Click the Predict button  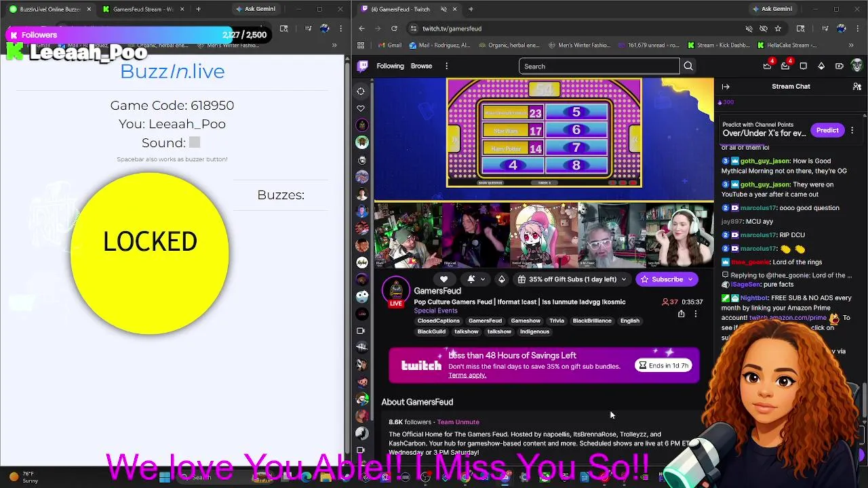827,130
